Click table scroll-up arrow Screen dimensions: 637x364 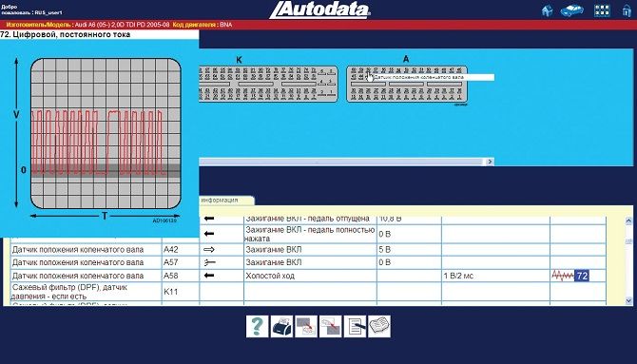coord(628,221)
